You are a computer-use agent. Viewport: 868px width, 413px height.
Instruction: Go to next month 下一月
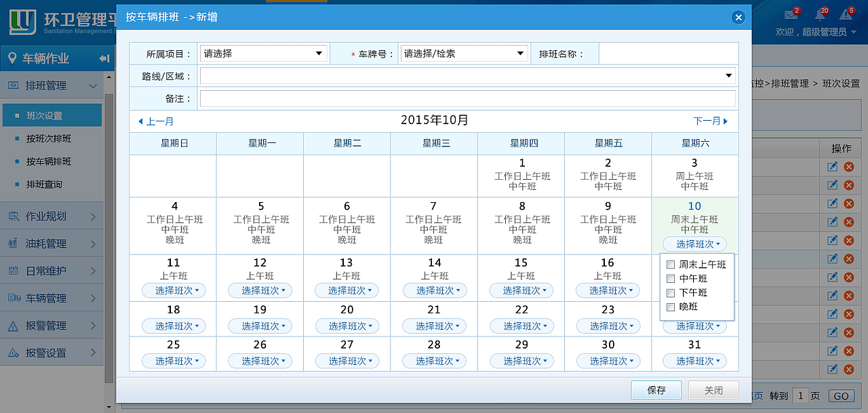point(711,121)
